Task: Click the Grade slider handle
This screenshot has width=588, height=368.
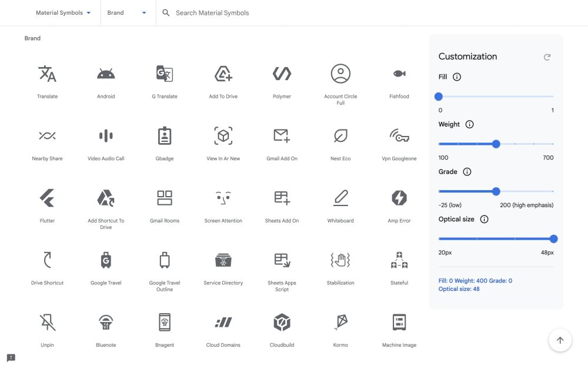Action: (x=496, y=191)
